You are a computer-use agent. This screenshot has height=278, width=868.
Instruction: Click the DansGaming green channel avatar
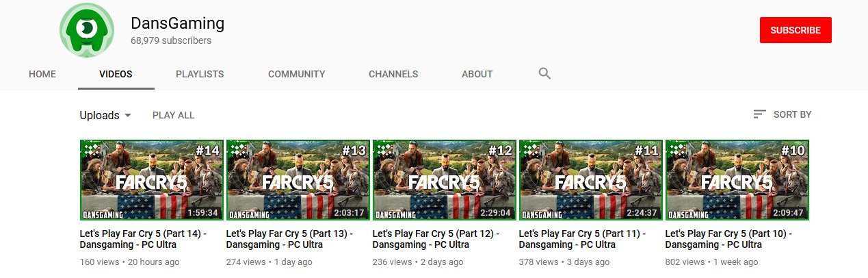86,29
